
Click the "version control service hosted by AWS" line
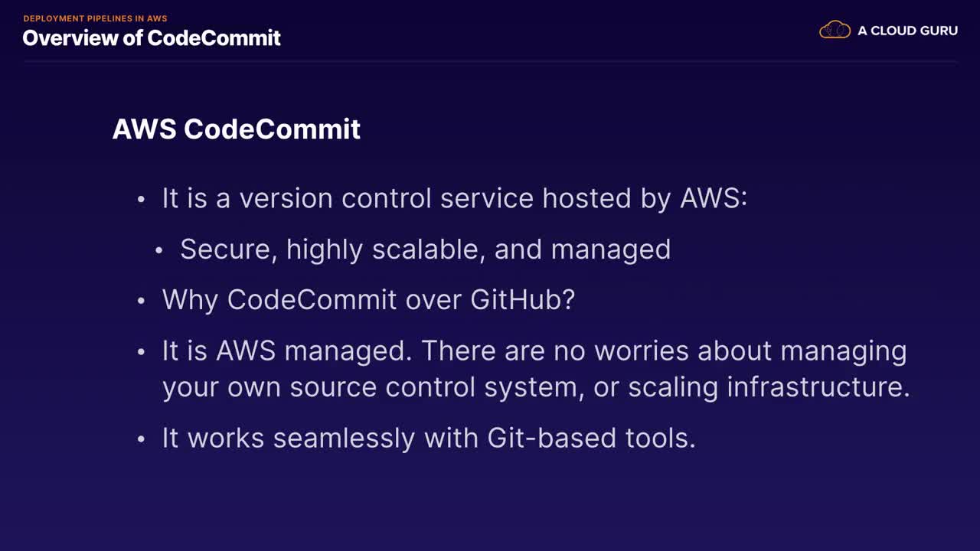454,198
